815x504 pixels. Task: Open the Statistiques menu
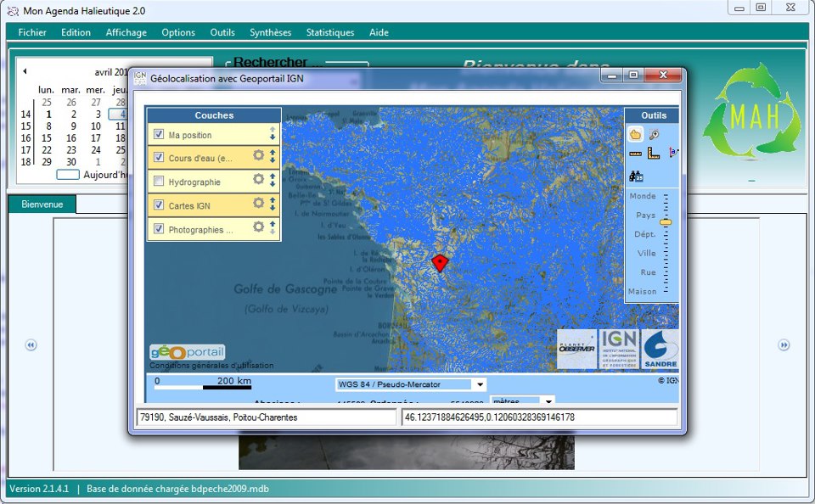point(330,32)
